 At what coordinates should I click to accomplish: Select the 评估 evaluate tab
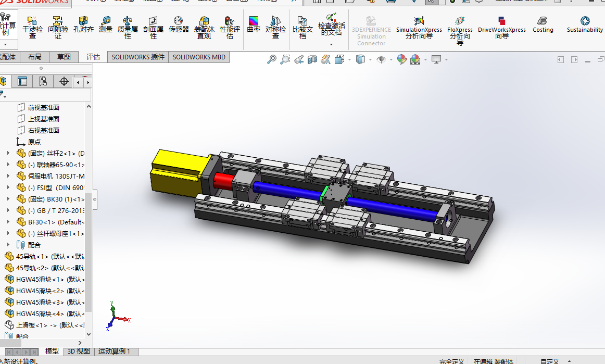(x=93, y=57)
